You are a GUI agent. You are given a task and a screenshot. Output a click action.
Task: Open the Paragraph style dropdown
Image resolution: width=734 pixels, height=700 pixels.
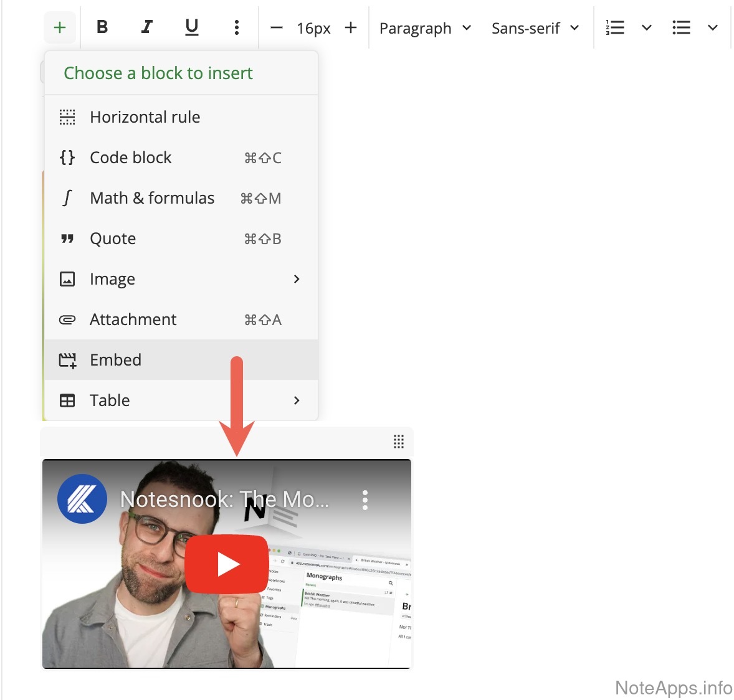pyautogui.click(x=425, y=28)
